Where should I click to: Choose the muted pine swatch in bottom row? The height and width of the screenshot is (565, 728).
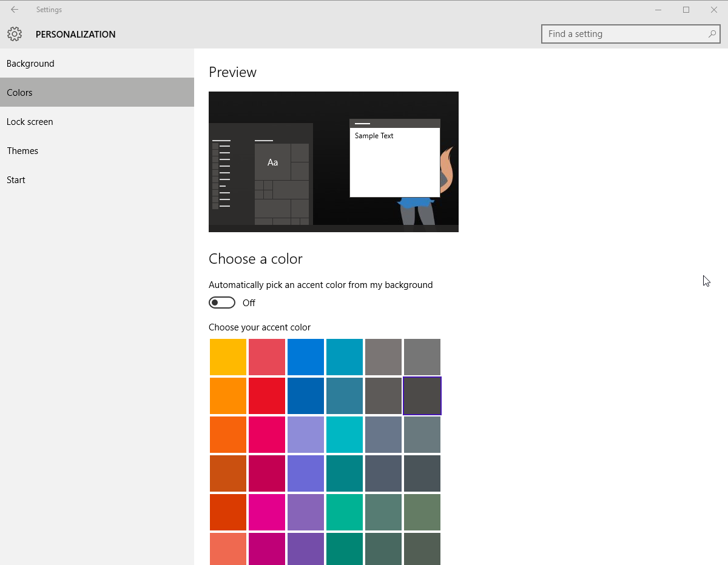pos(383,549)
